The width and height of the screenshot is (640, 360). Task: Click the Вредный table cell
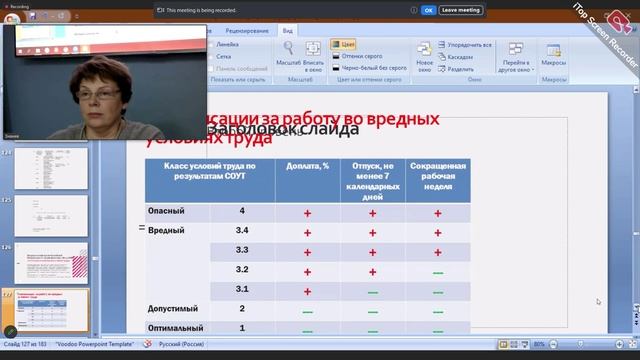click(178, 261)
